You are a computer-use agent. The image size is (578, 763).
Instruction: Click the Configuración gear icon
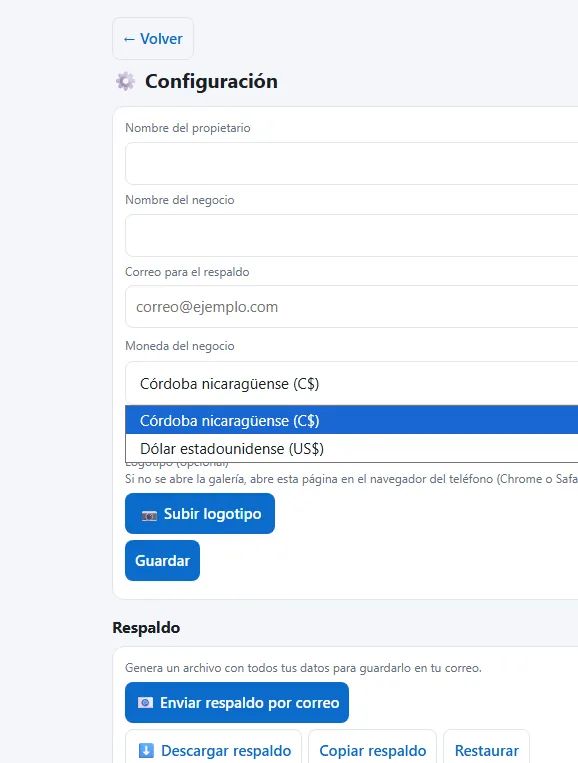tap(126, 81)
